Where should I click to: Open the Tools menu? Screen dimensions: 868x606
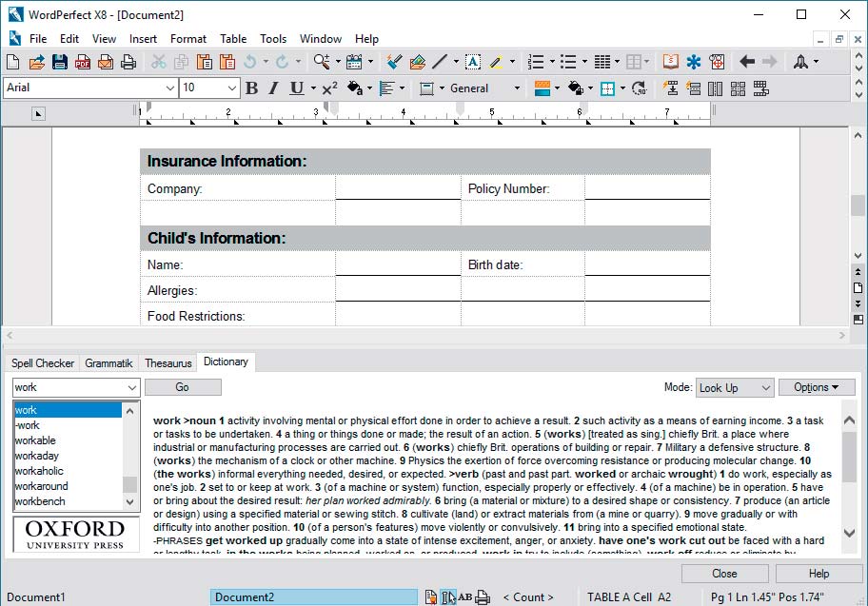(273, 39)
